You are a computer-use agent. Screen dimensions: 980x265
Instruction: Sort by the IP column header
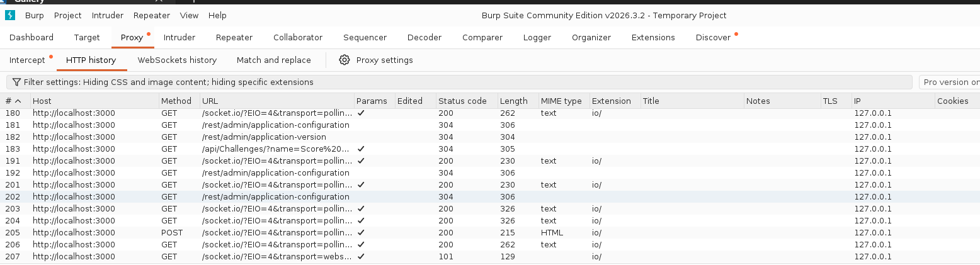893,101
